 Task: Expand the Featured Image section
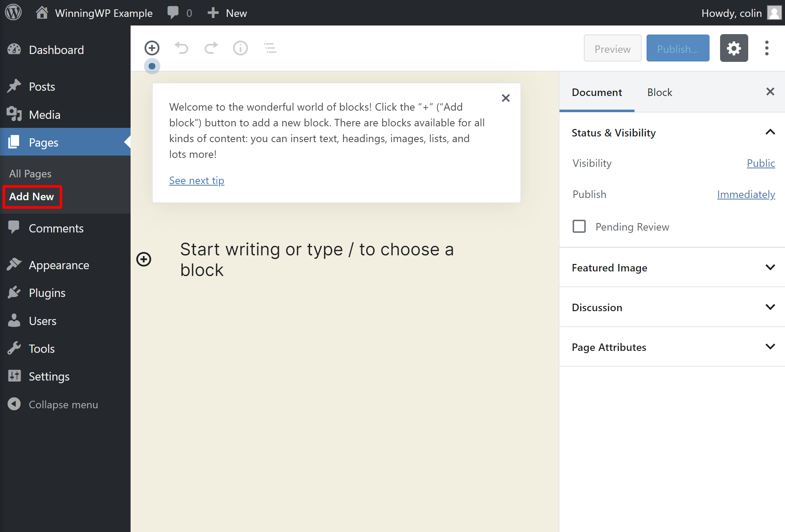pos(672,268)
